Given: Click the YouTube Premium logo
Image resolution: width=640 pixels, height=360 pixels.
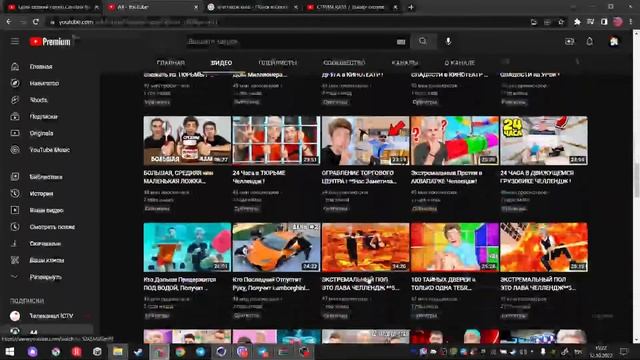Looking at the screenshot, I should [50, 42].
